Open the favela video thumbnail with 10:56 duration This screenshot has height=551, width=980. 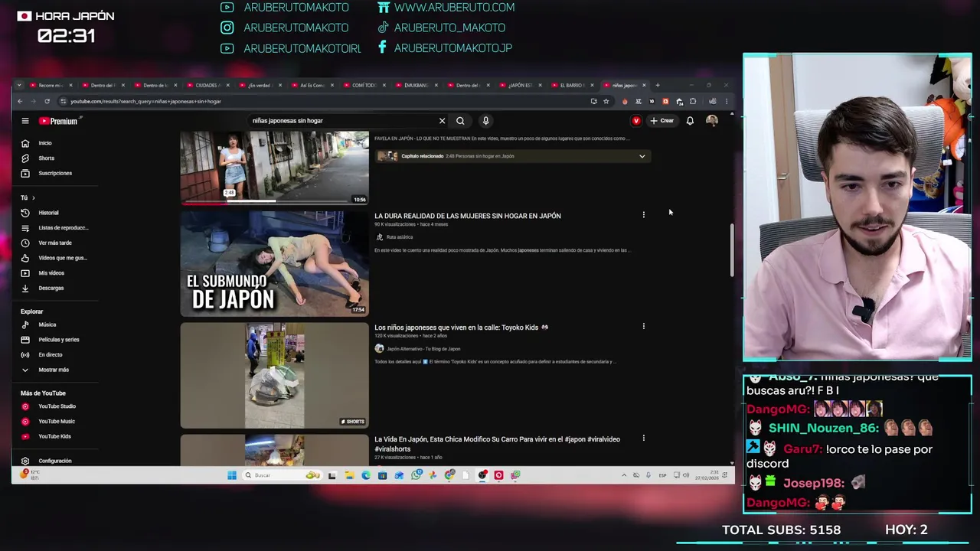tap(274, 168)
